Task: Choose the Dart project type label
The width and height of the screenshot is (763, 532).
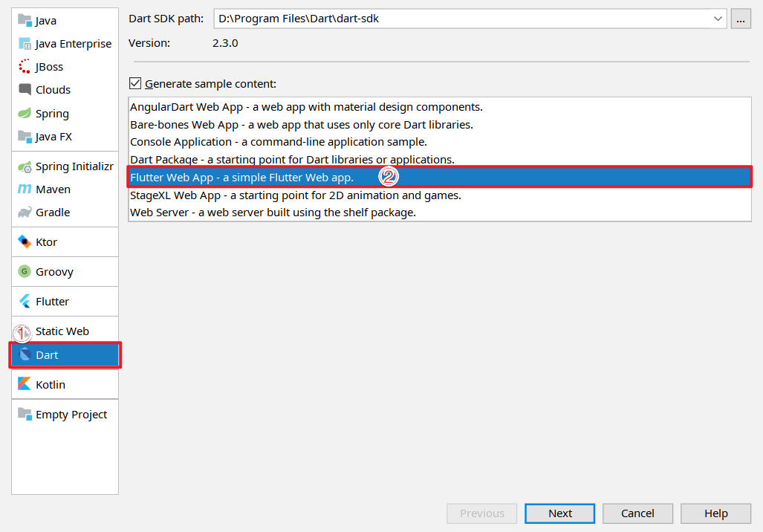Action: coord(47,355)
